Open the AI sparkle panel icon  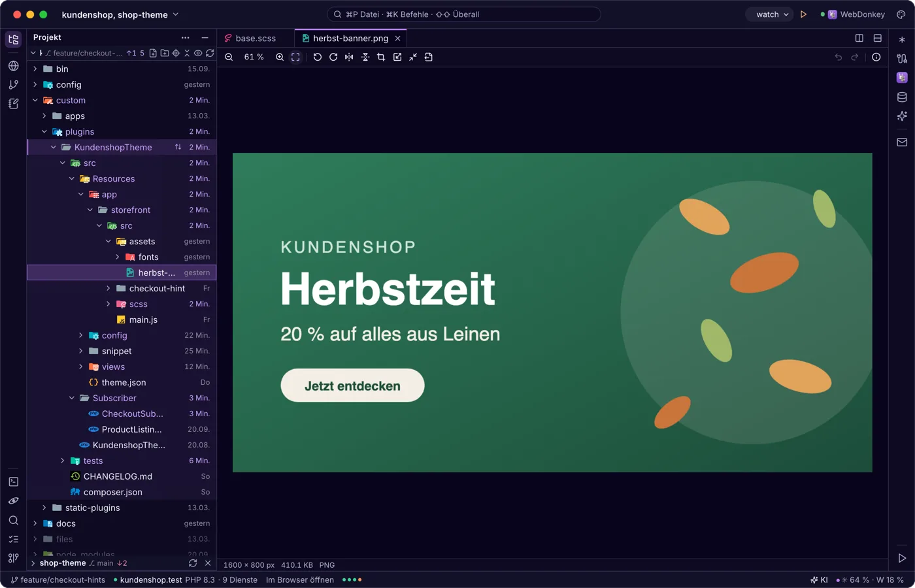[902, 116]
